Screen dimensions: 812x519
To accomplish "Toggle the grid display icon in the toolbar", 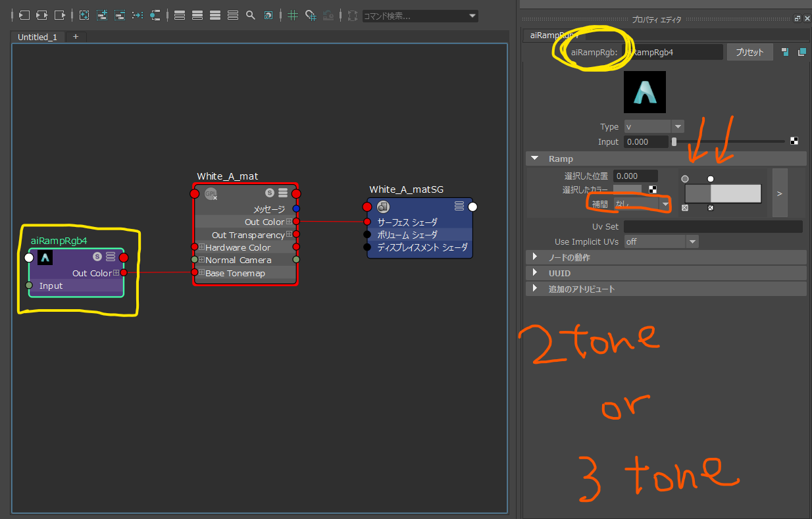I will pyautogui.click(x=293, y=15).
